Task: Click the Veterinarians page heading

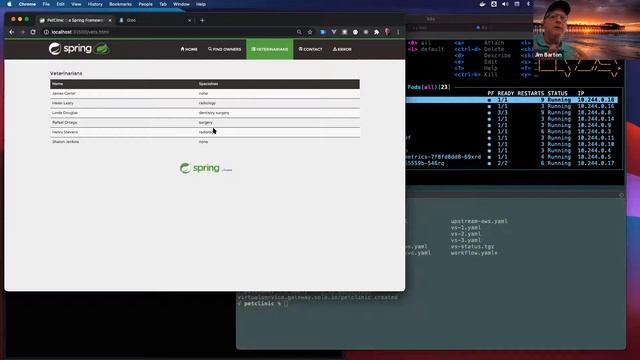Action: pyautogui.click(x=66, y=73)
